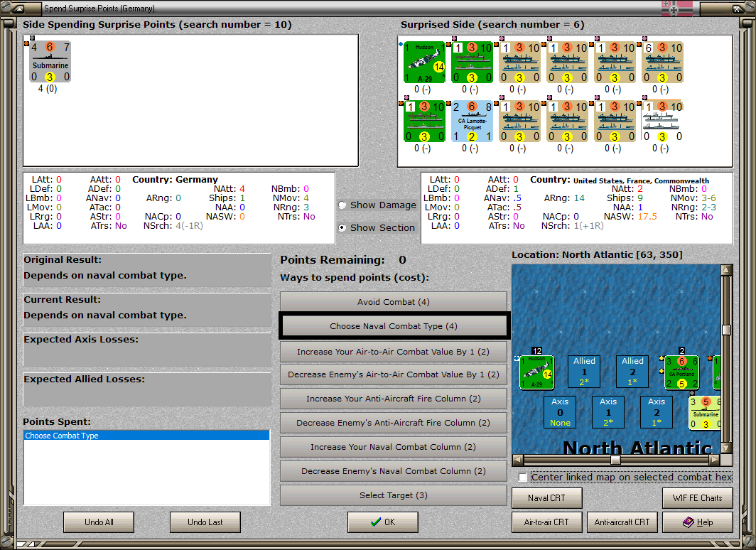Select the German Submarine counter in the spending side panel
Viewport: 756px width, 550px height.
click(50, 62)
